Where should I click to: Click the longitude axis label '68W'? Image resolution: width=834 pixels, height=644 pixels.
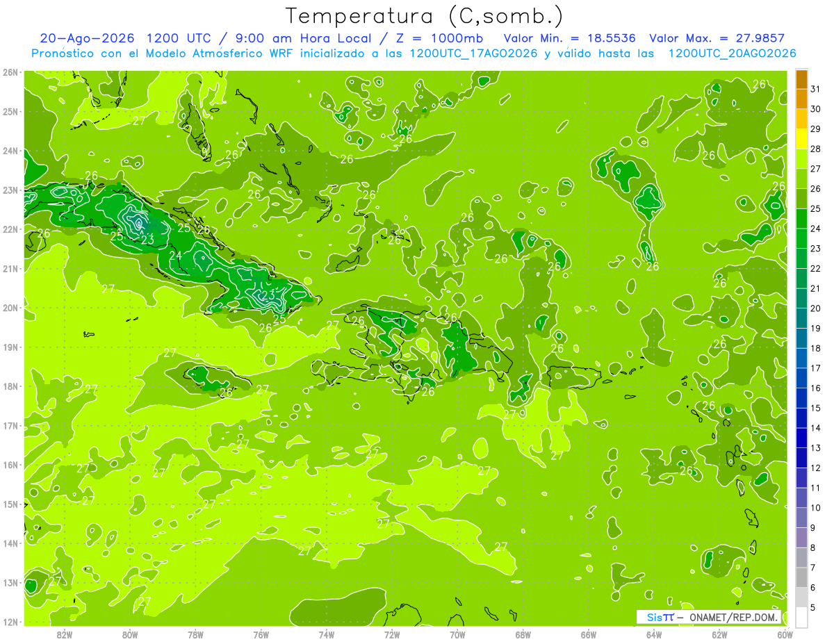pyautogui.click(x=523, y=634)
